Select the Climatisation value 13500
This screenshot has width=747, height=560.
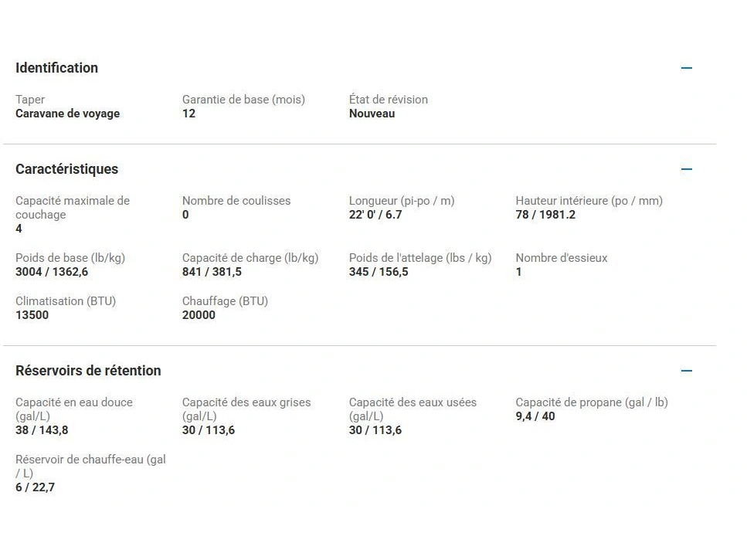point(32,315)
